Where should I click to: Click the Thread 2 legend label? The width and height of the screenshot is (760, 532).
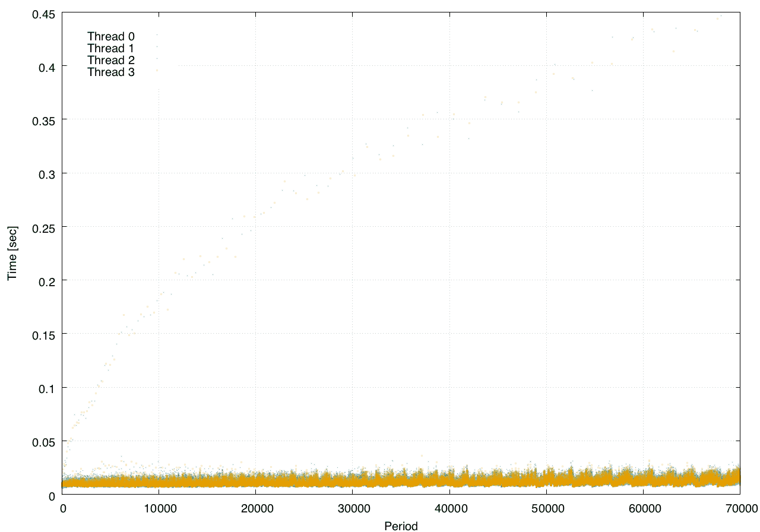(111, 60)
